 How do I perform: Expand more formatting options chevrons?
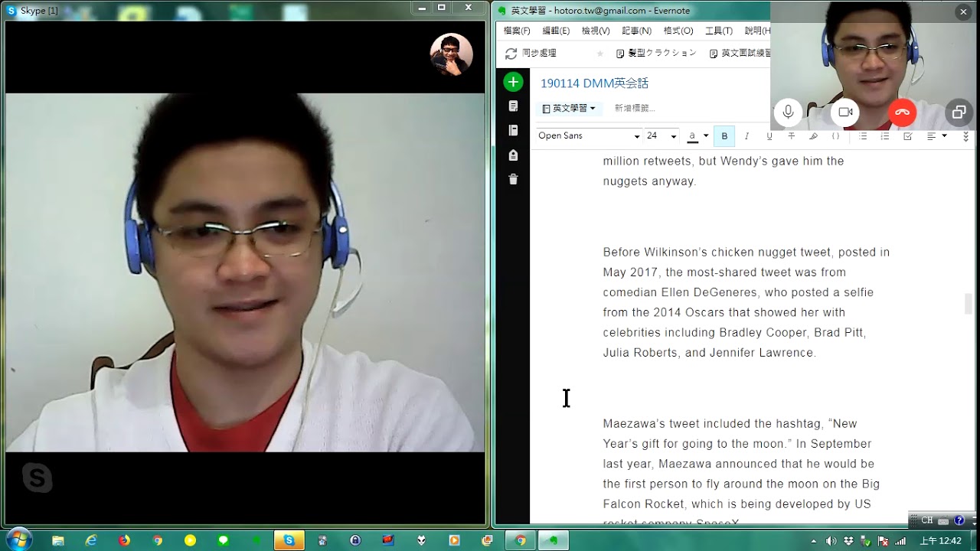click(x=965, y=136)
